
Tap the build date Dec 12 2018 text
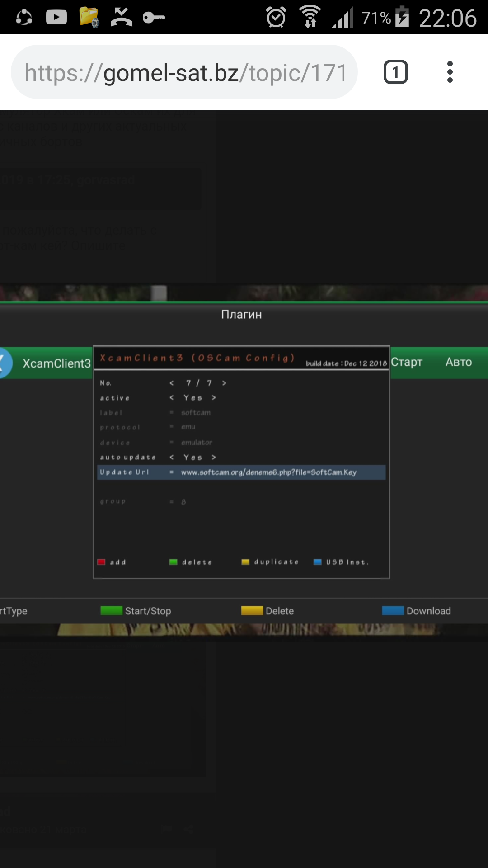(347, 363)
